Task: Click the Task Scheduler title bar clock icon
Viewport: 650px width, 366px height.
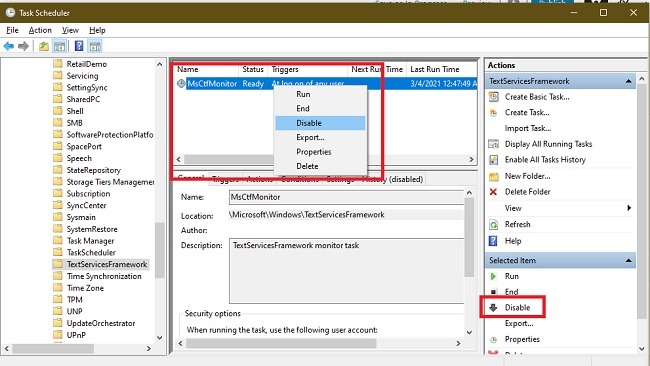Action: pos(10,13)
